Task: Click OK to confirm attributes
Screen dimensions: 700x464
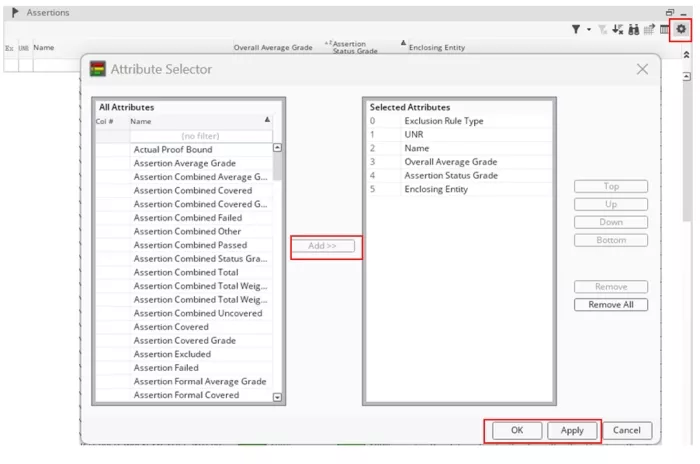Action: (x=516, y=430)
